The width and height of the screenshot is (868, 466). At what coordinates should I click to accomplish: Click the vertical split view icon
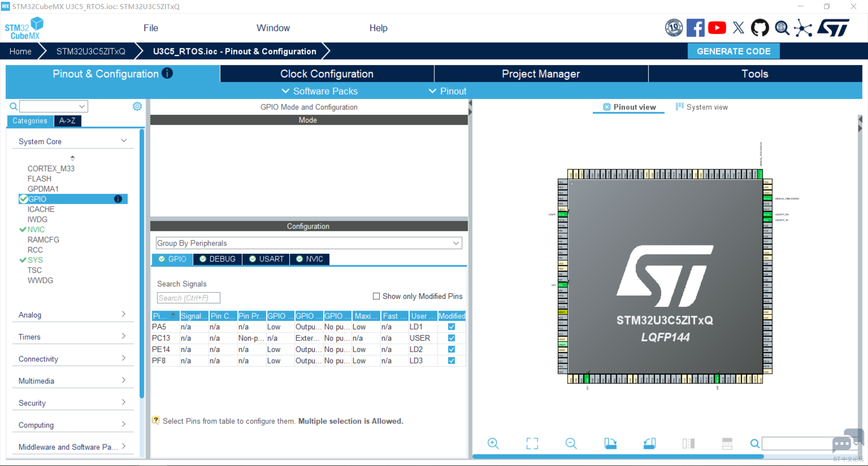(x=689, y=443)
